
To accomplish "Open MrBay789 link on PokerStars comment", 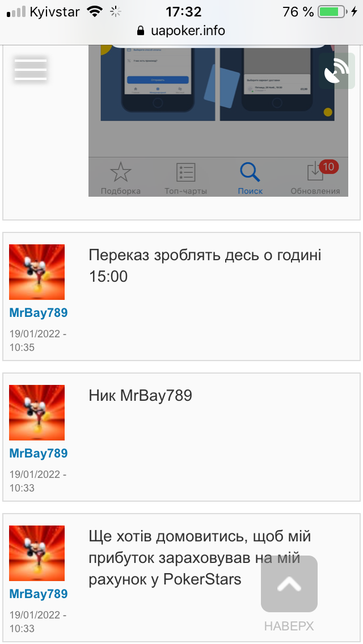I will pos(38,594).
